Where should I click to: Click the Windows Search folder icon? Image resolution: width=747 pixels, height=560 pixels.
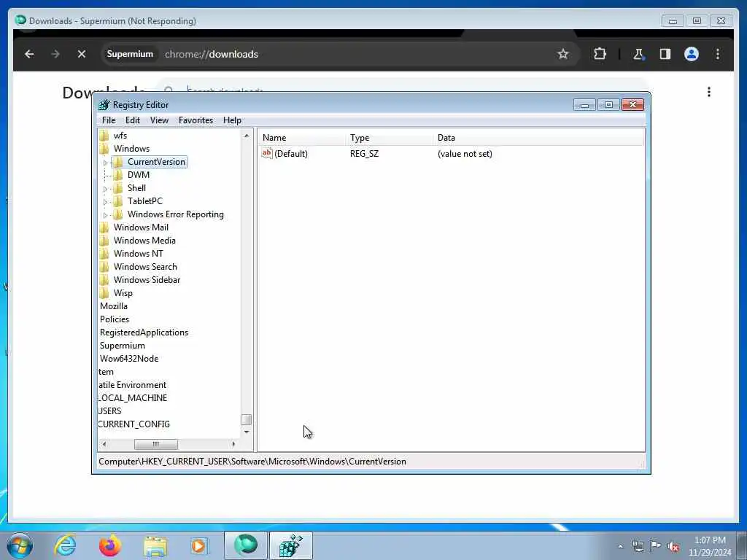click(x=104, y=267)
